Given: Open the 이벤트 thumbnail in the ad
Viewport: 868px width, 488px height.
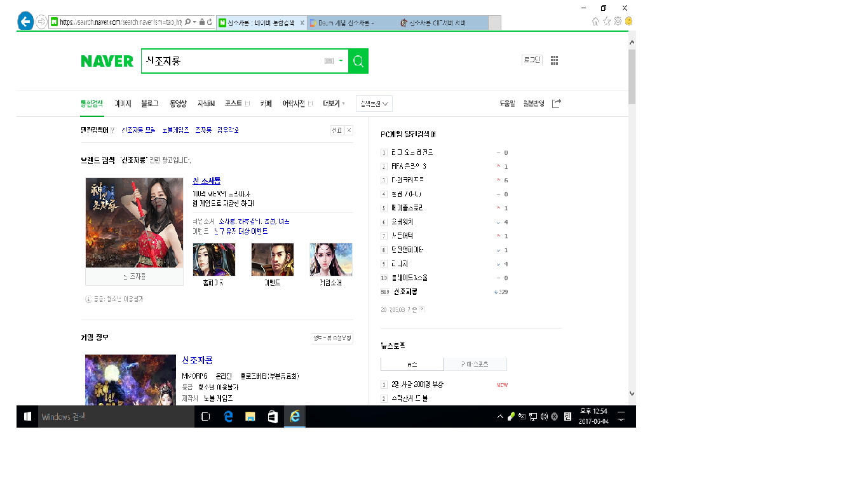Looking at the screenshot, I should [x=273, y=259].
